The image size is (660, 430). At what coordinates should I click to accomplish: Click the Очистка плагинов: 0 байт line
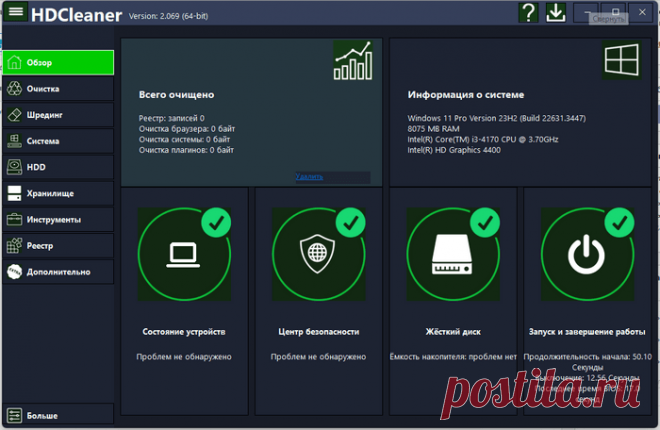click(186, 150)
